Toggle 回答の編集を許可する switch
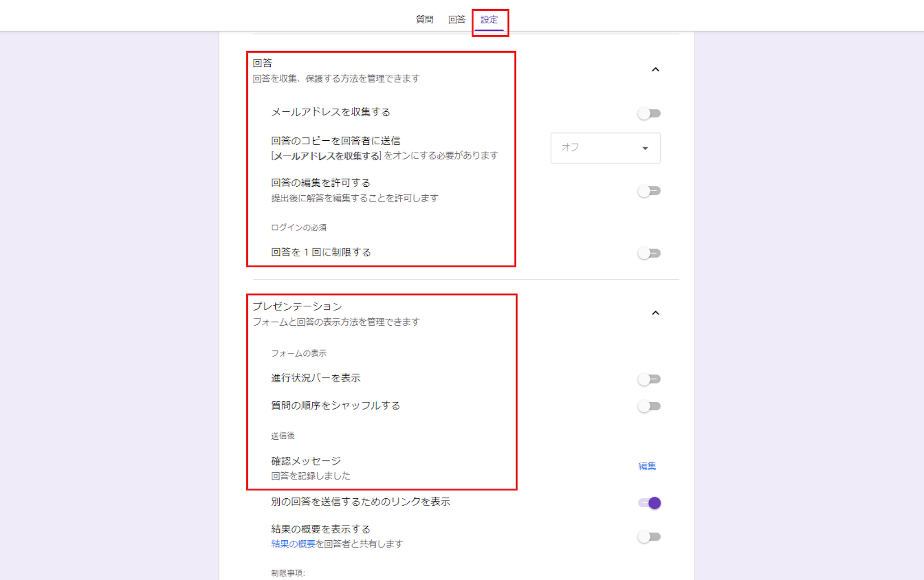The image size is (924, 580). [x=649, y=191]
